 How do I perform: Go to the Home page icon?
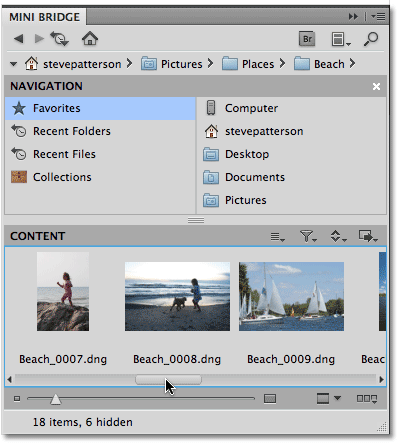pos(90,38)
